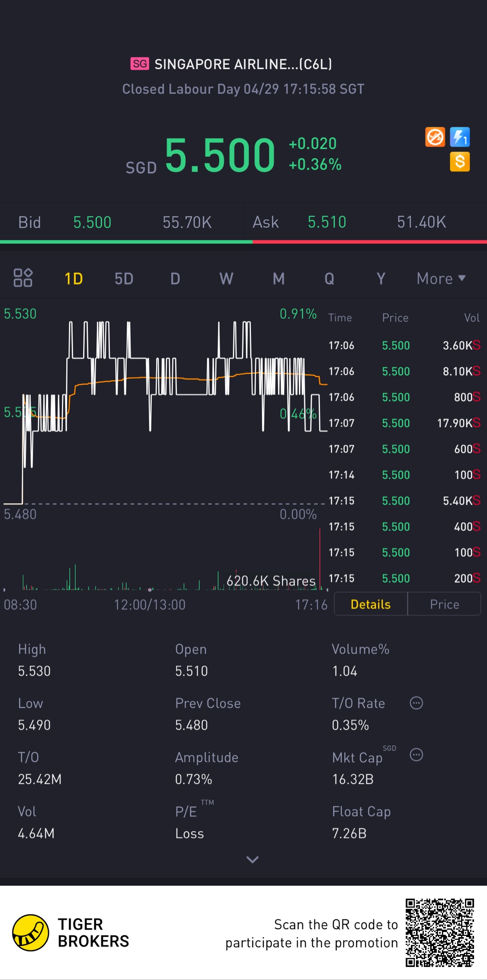Screen dimensions: 487x980
Task: Tap bid volume 55.70K
Action: (x=187, y=222)
